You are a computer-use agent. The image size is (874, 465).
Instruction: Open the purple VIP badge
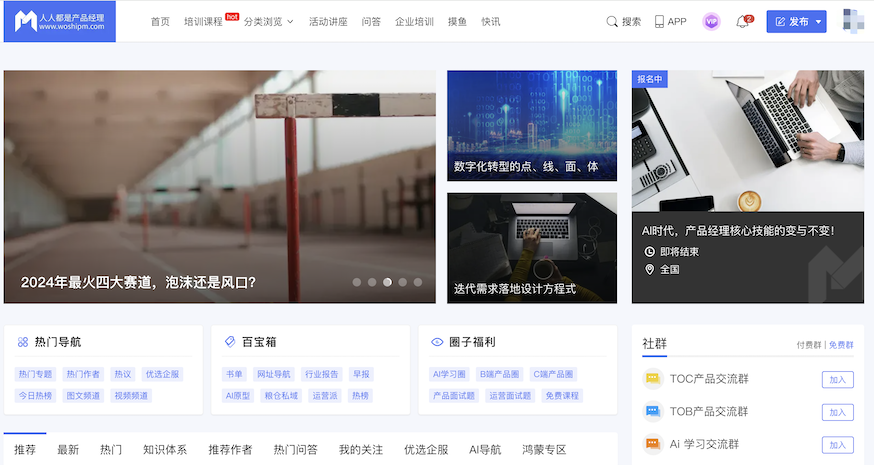711,21
